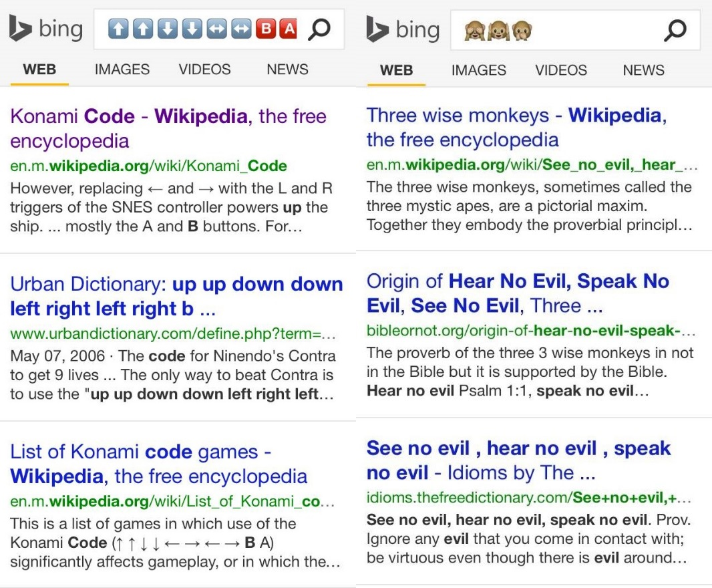This screenshot has width=712, height=588.
Task: Click the Bing logo in left screenshot
Action: pyautogui.click(x=46, y=29)
